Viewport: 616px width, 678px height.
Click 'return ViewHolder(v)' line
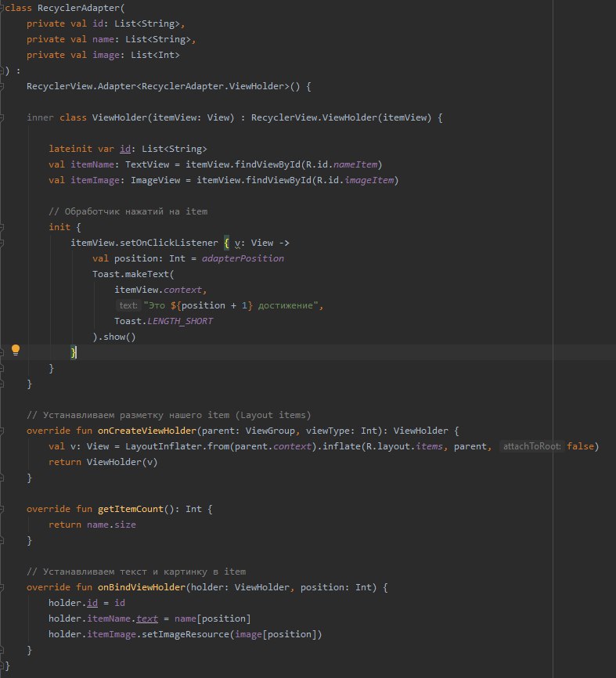click(x=103, y=462)
